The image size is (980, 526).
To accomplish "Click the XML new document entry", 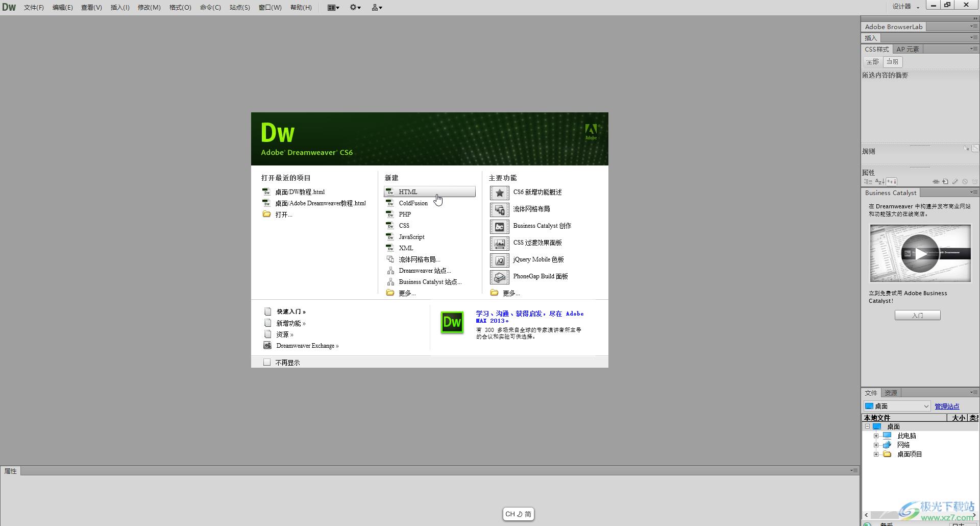I will 406,248.
